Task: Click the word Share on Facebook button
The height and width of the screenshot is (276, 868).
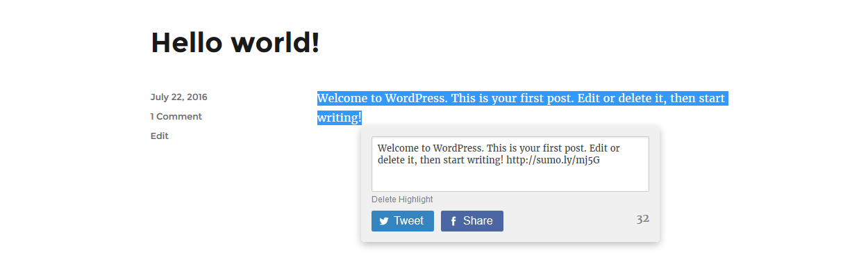Action: pyautogui.click(x=478, y=221)
